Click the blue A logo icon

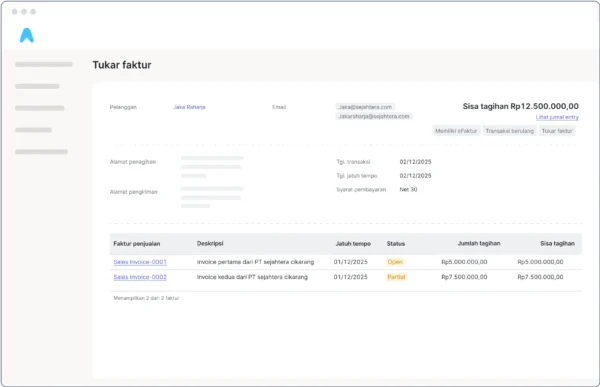tap(27, 35)
